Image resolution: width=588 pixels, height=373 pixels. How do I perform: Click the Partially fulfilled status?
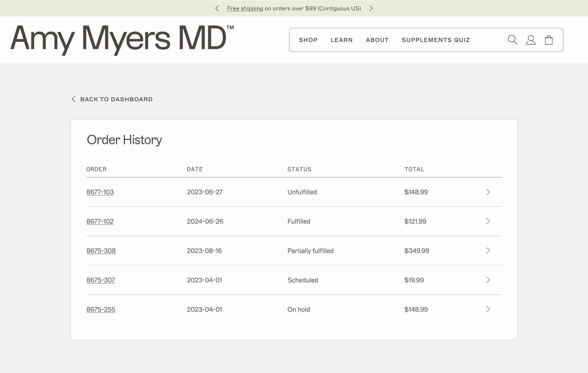[310, 251]
